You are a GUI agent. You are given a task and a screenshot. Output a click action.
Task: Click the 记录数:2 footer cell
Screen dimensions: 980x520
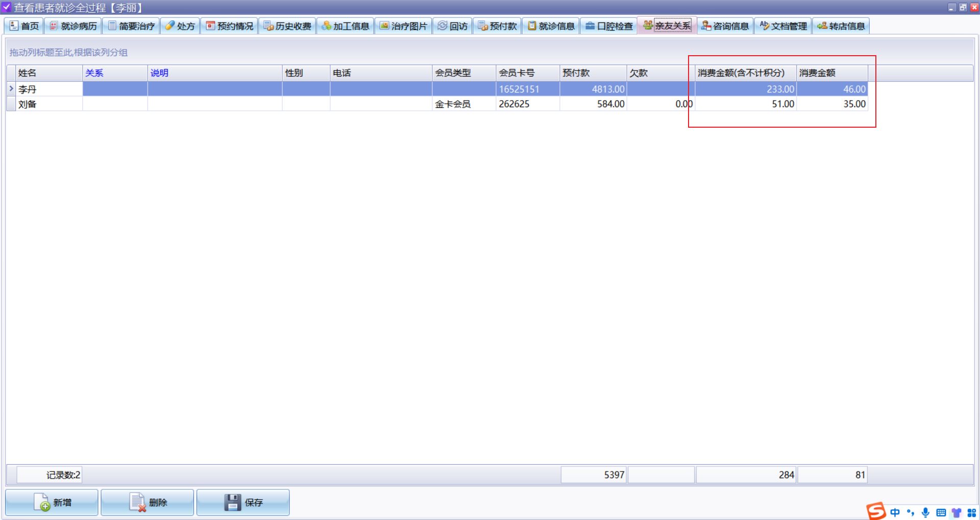click(49, 475)
